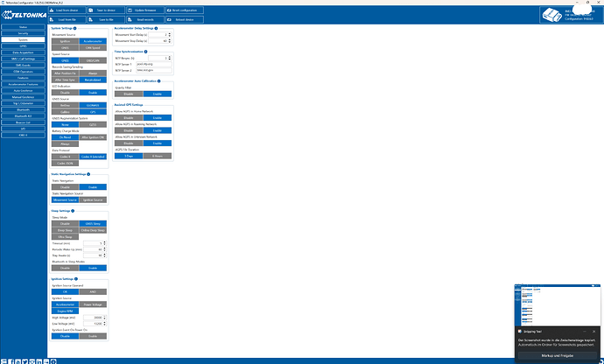
Task: Click info icon beside Ignition Settings
Action: coord(76,279)
